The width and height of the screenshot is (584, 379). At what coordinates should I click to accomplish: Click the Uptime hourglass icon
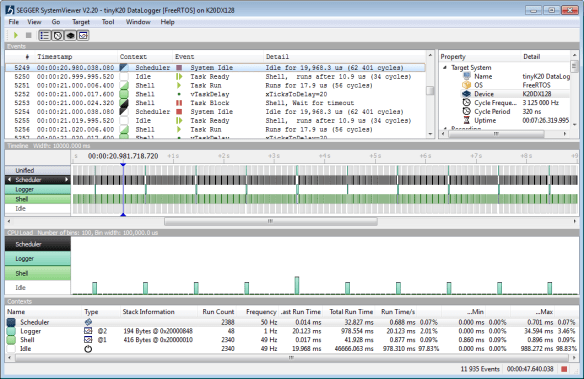pos(467,120)
